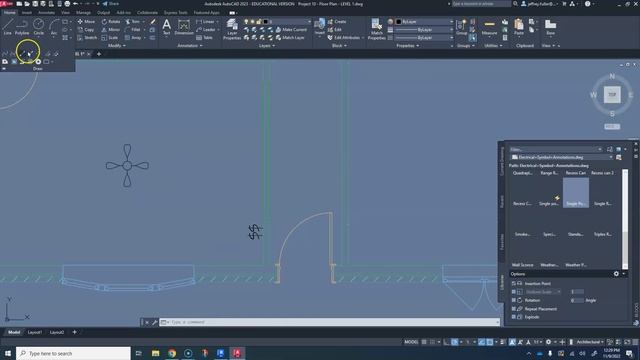Screen dimensions: 640x360
Task: Insert a Table
Action: [x=204, y=38]
